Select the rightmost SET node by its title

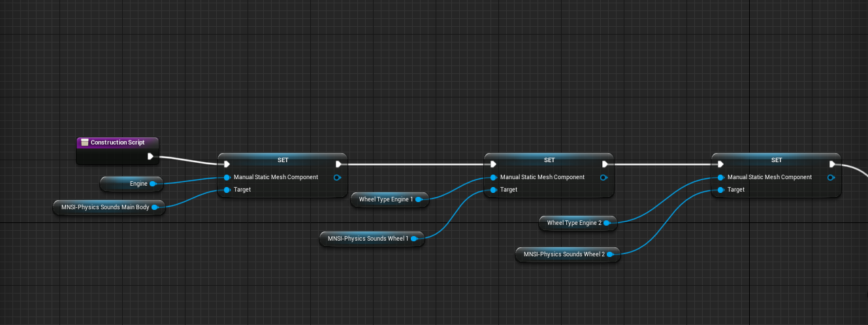(x=776, y=160)
